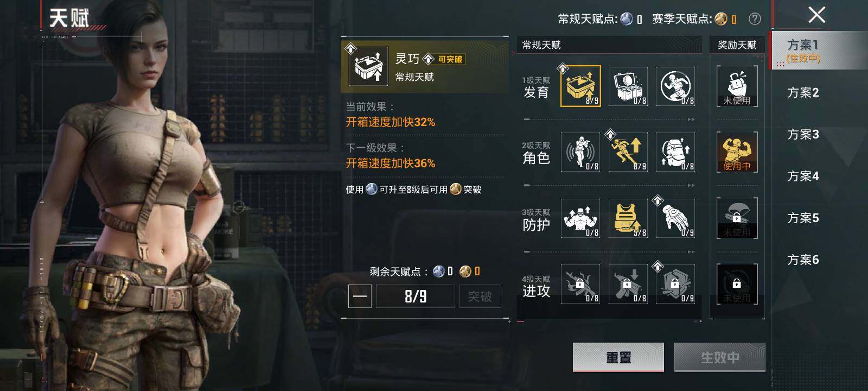Viewport: 868px width, 391px height.
Task: Toggle the 未使用 reward talent at top
Action: pyautogui.click(x=737, y=86)
